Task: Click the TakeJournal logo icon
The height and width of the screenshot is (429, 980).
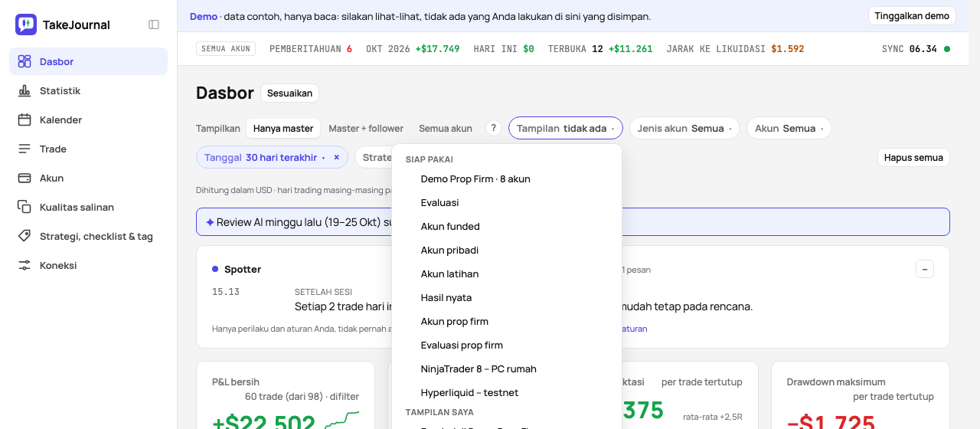Action: coord(26,25)
